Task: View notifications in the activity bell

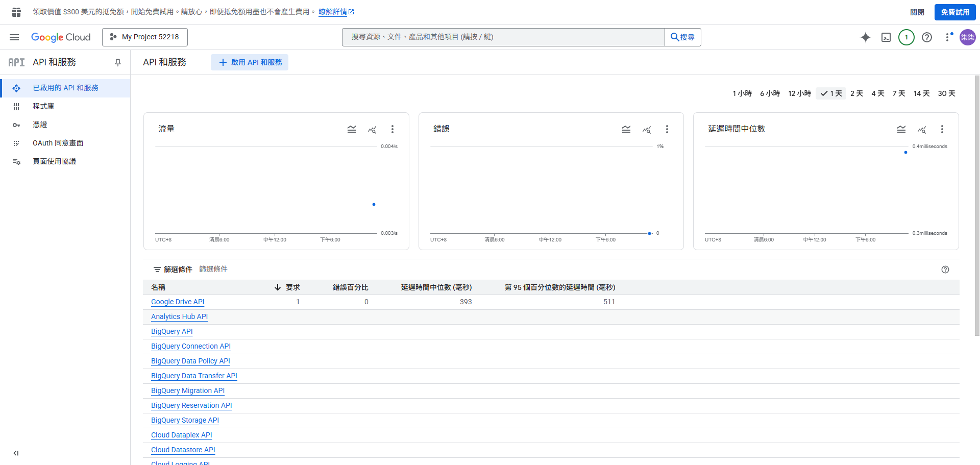Action: point(906,37)
